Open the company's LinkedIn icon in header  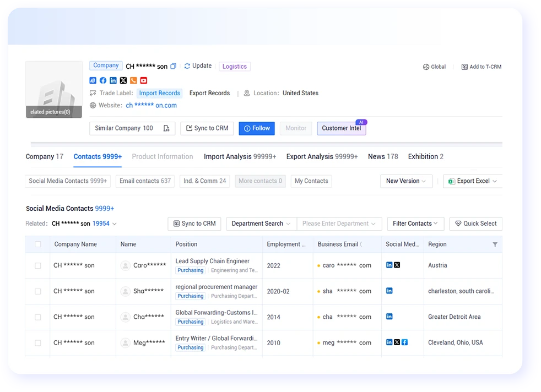tap(113, 80)
